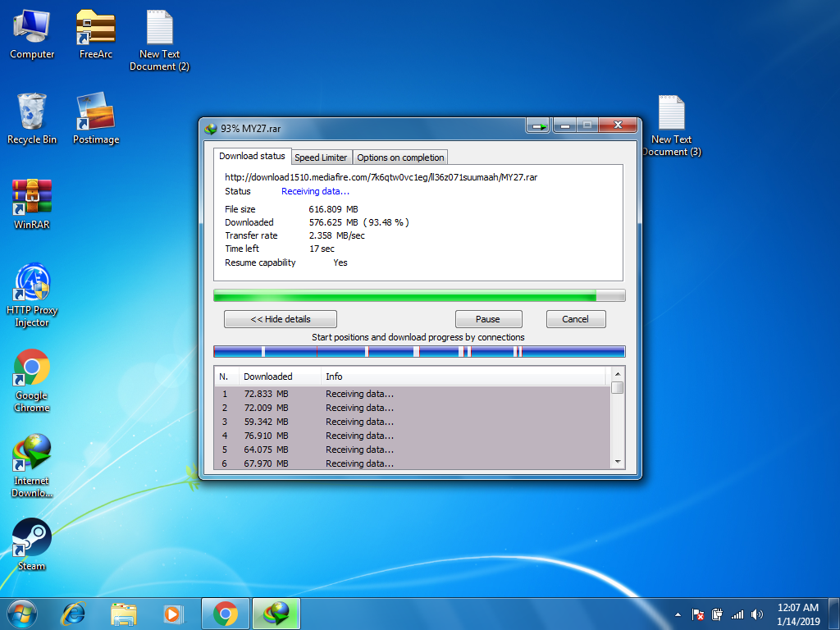Switch to the Speed Limiter tab

tap(321, 157)
